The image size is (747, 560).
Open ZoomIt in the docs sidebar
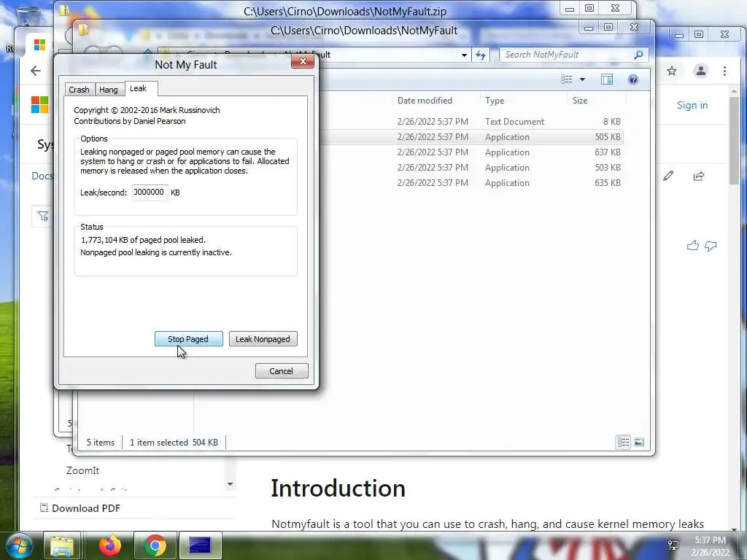click(83, 470)
